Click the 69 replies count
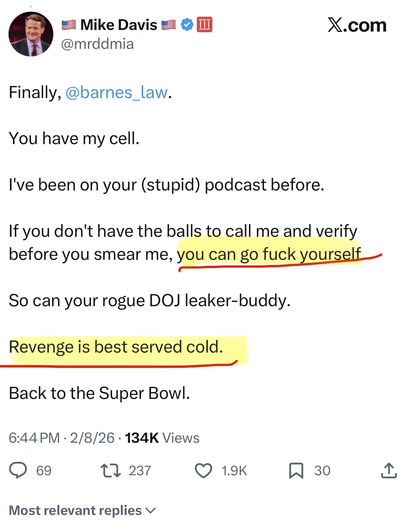 tap(44, 471)
